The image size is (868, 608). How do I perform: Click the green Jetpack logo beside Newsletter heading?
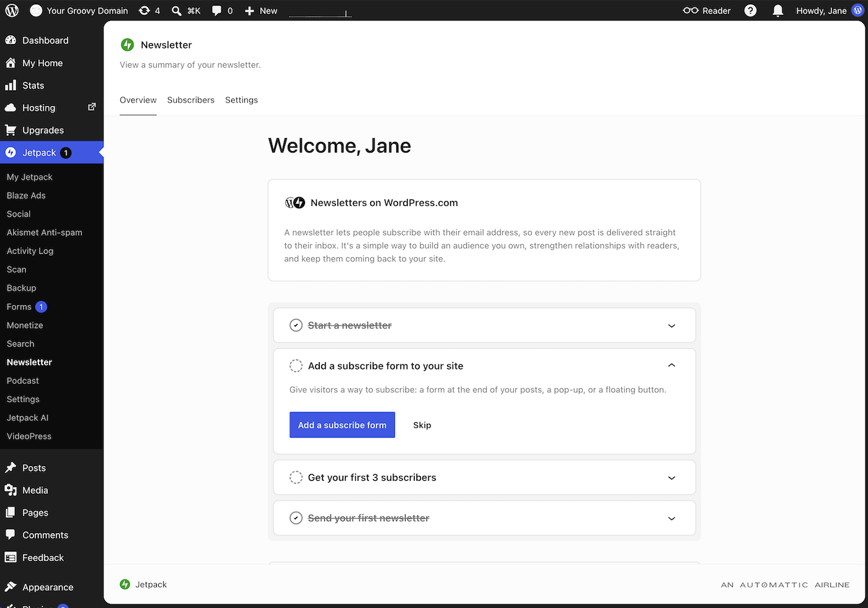click(x=127, y=45)
